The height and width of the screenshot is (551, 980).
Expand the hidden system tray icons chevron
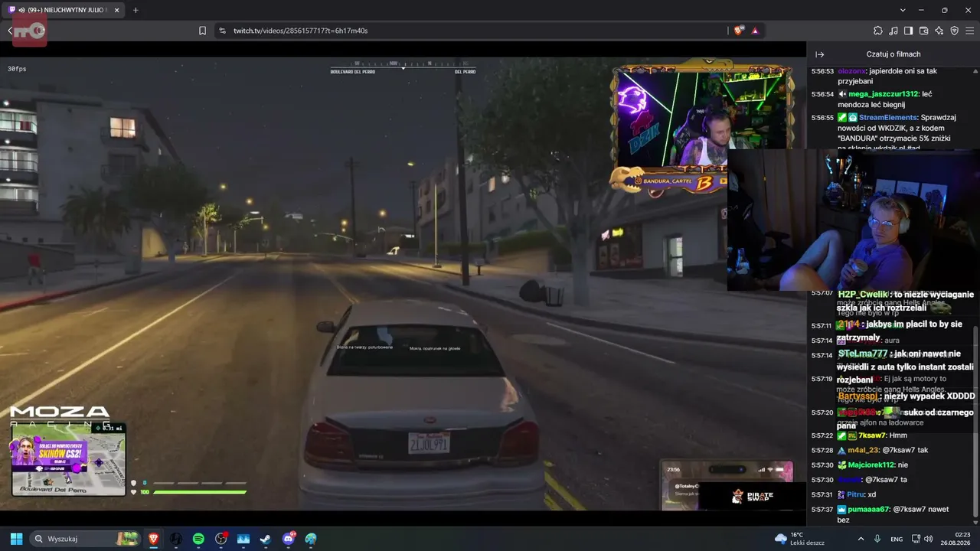[861, 539]
